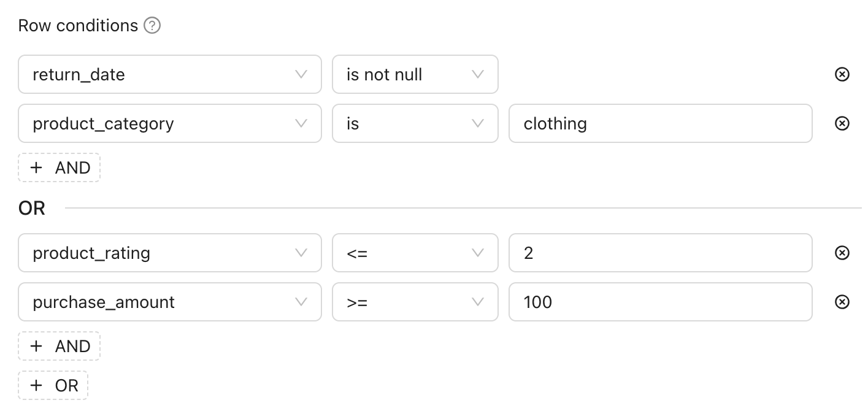Add a new OR condition group
The image size is (868, 419).
coord(53,385)
